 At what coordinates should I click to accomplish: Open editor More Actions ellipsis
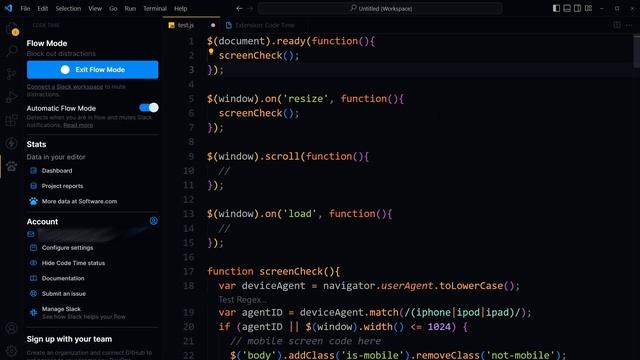(629, 25)
